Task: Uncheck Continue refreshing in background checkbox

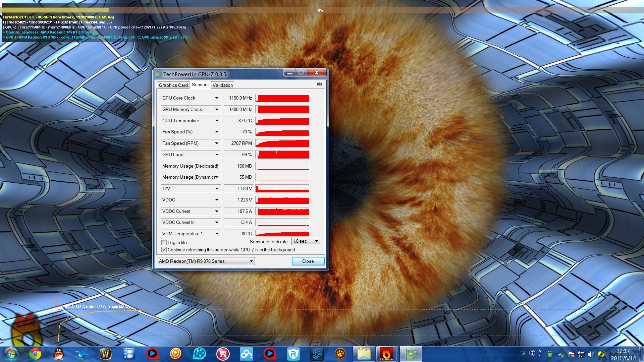Action: (164, 250)
